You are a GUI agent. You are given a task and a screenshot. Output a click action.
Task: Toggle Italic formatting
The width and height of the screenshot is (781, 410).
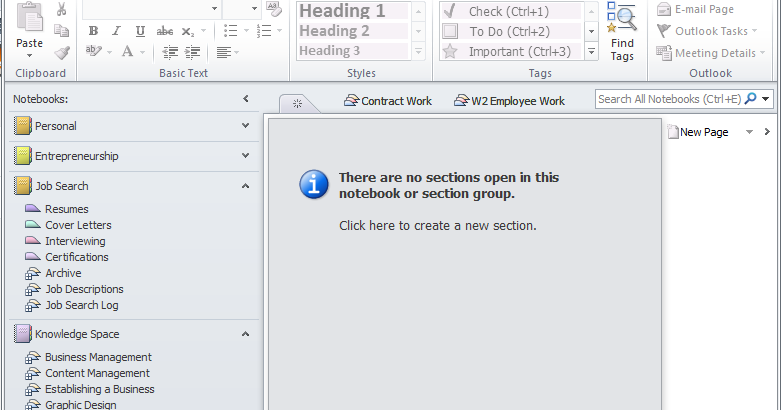117,31
